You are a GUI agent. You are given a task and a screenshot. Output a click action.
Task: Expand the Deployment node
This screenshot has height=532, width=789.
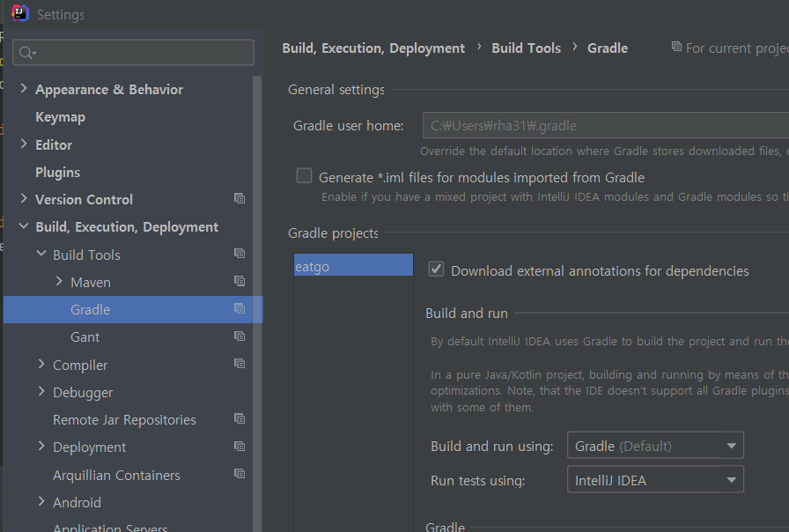[41, 446]
